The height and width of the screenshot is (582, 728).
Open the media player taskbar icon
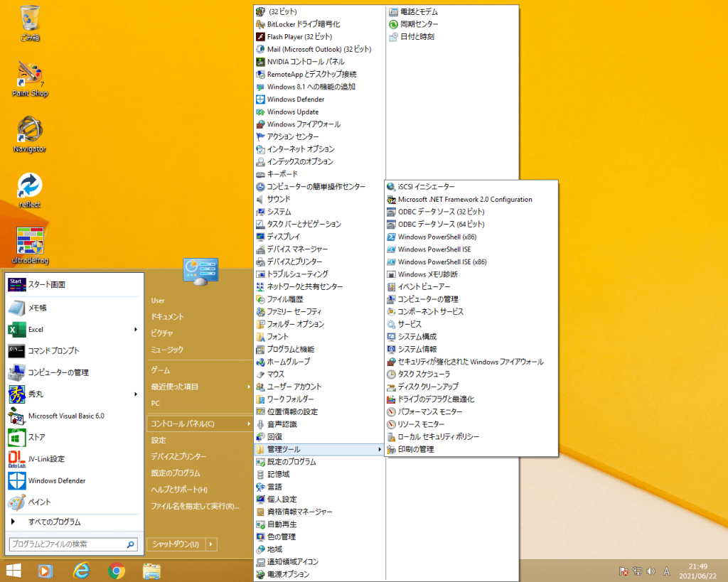point(45,571)
